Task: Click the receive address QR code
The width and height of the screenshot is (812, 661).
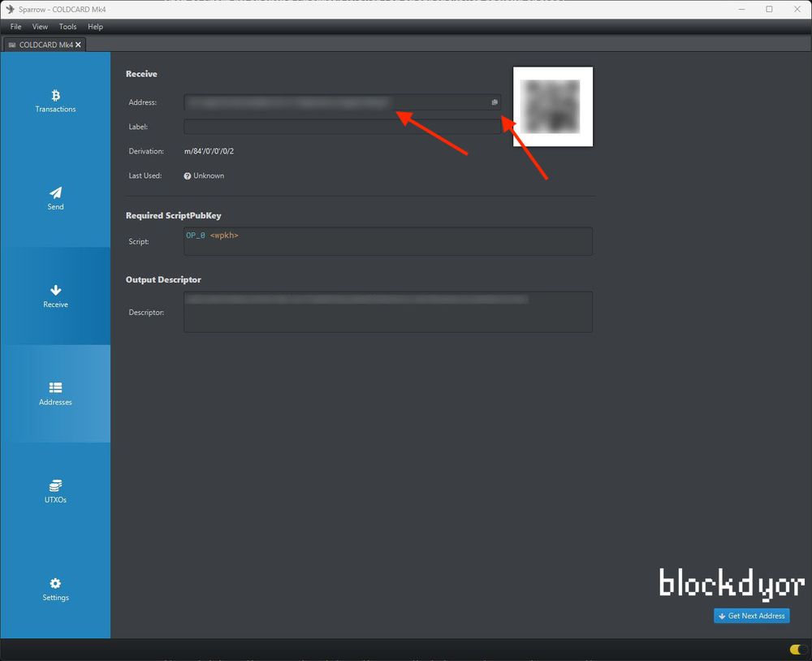Action: click(x=552, y=106)
